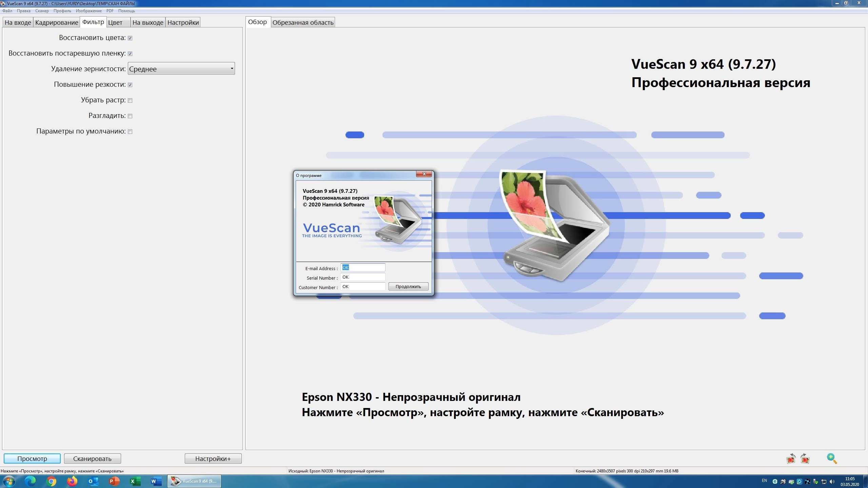Close the О программе dialog

[x=424, y=174]
